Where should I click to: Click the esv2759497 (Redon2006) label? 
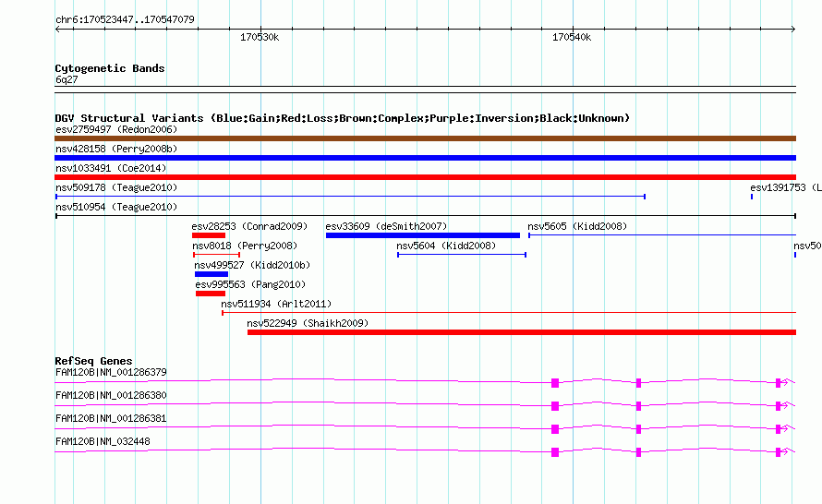click(116, 129)
